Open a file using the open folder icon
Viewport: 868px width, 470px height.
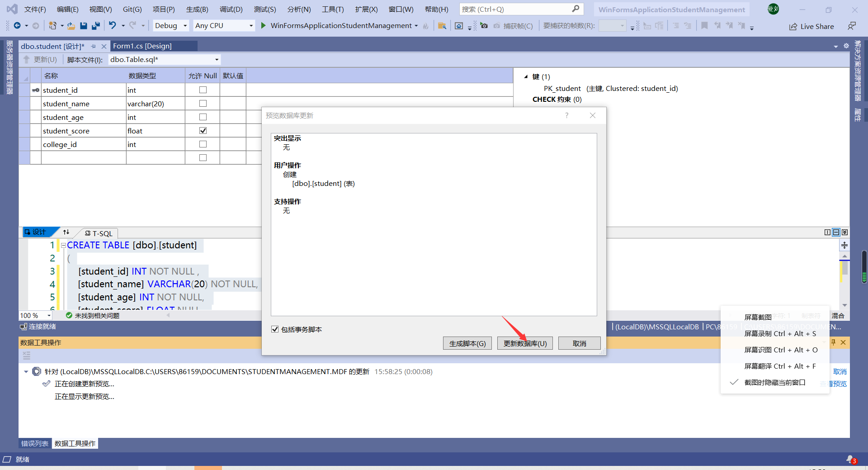coord(71,25)
